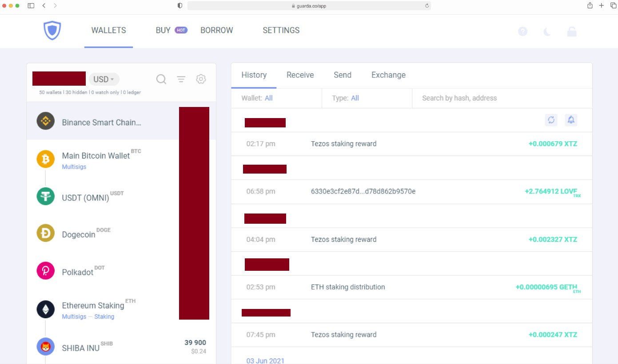Viewport: 618px width, 364px height.
Task: Switch to the Receive tab
Action: coord(300,75)
